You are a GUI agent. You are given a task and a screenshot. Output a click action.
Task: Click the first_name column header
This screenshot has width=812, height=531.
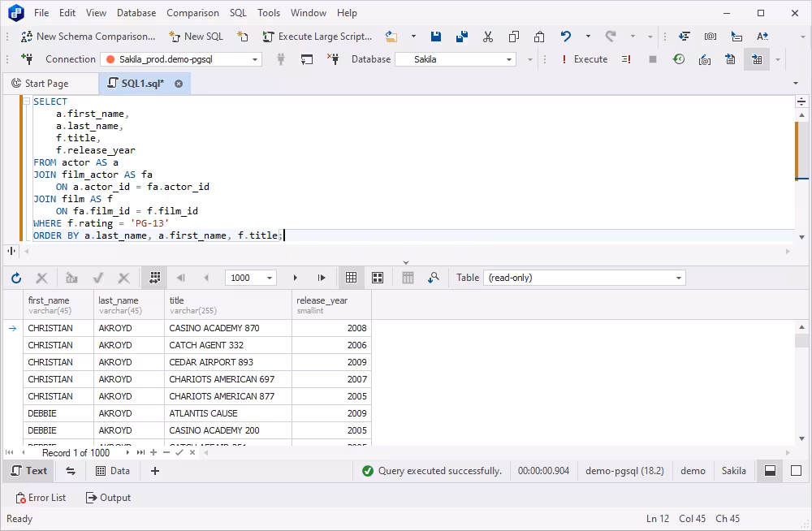58,305
